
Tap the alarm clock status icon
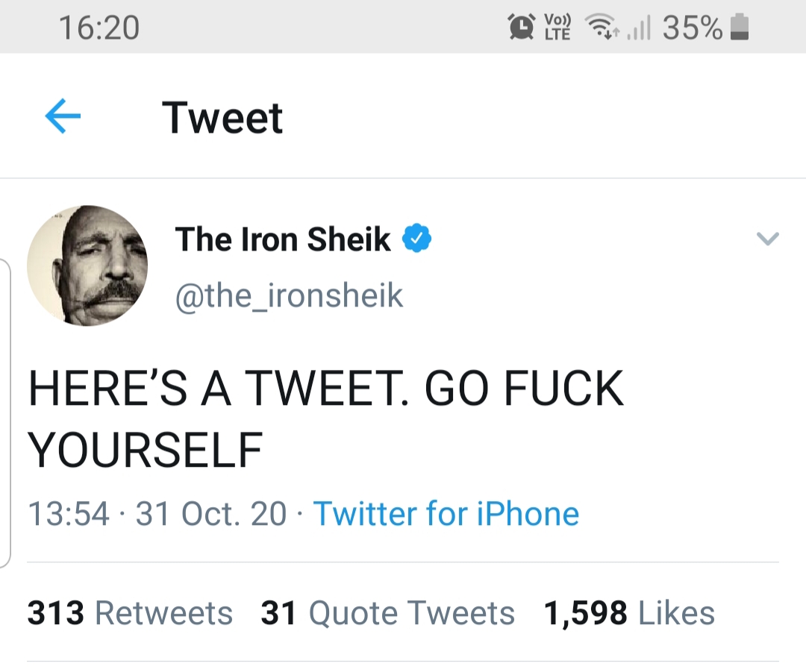pyautogui.click(x=520, y=28)
